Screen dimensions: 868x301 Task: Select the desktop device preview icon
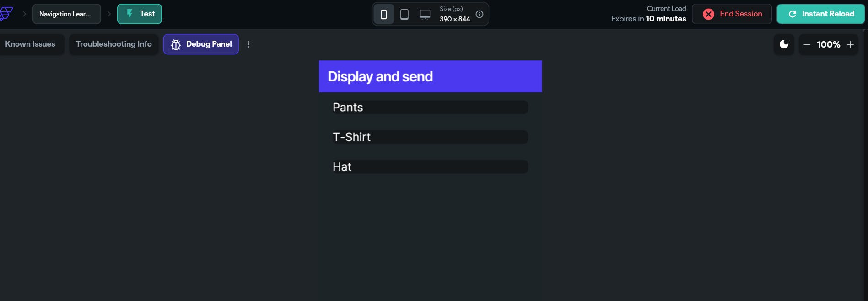[x=425, y=14]
